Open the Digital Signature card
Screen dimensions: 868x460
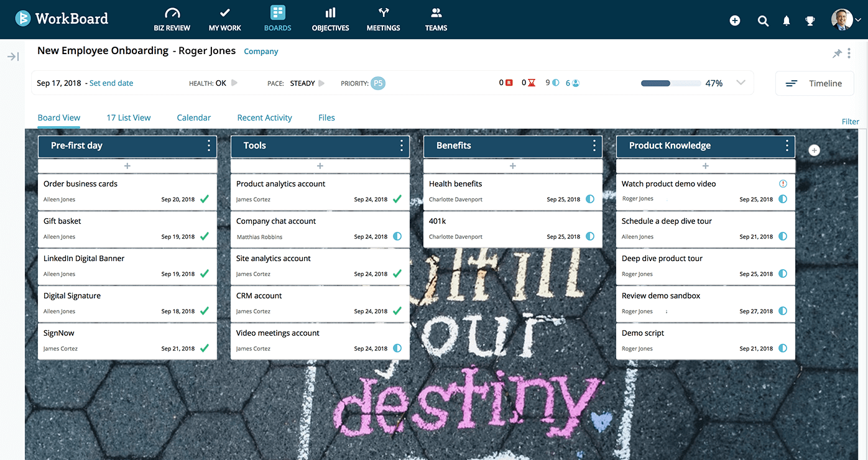127,304
